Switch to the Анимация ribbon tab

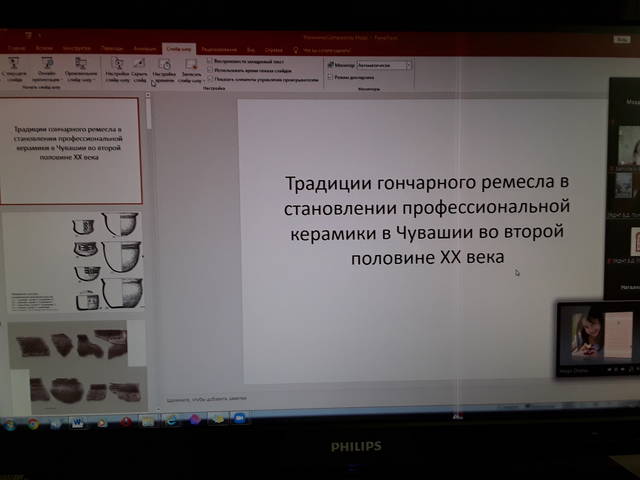144,49
